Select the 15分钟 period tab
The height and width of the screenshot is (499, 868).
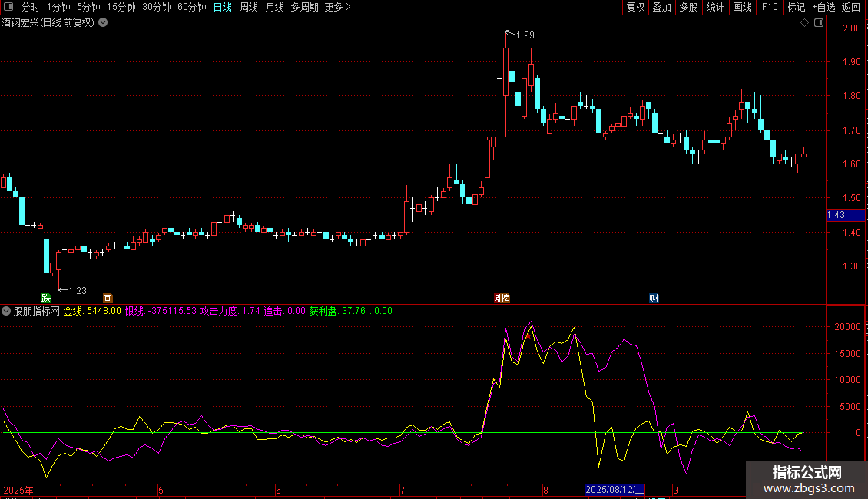pyautogui.click(x=121, y=7)
